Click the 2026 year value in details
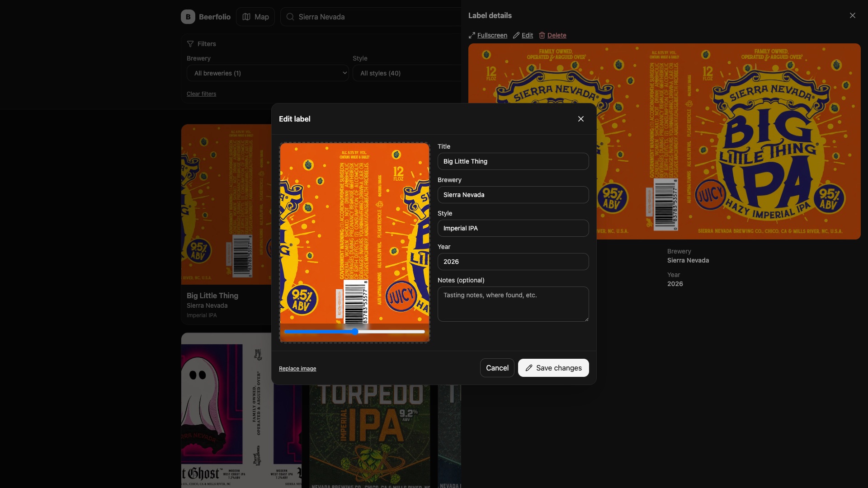Screen dimensions: 868x488 click(x=675, y=284)
